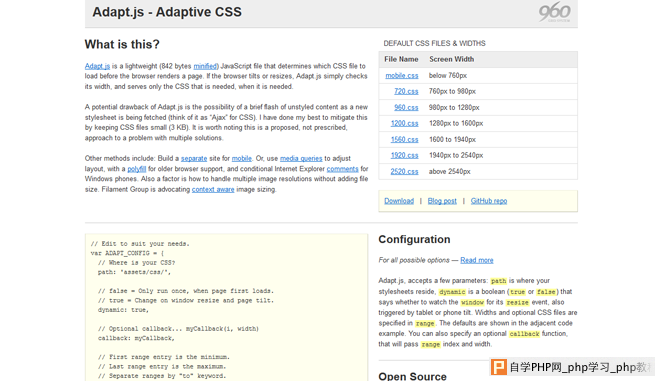Open 2520.css file link

pyautogui.click(x=405, y=171)
